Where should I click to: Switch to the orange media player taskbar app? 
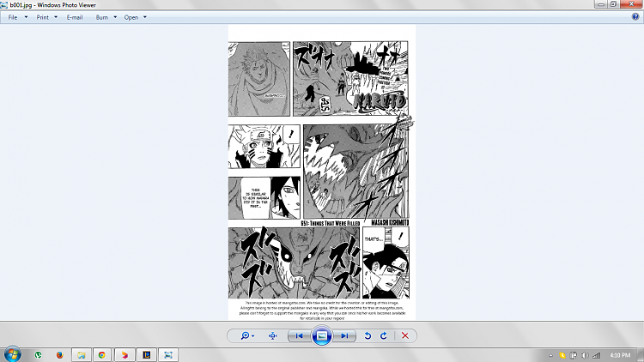125,355
